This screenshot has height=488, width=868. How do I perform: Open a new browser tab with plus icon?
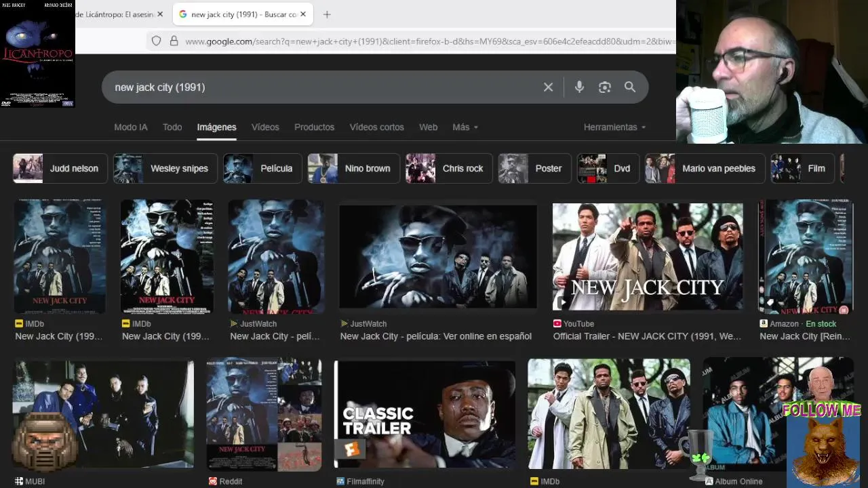327,14
